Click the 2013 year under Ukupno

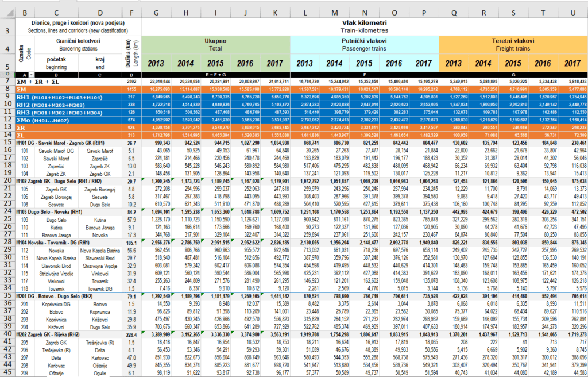point(156,63)
